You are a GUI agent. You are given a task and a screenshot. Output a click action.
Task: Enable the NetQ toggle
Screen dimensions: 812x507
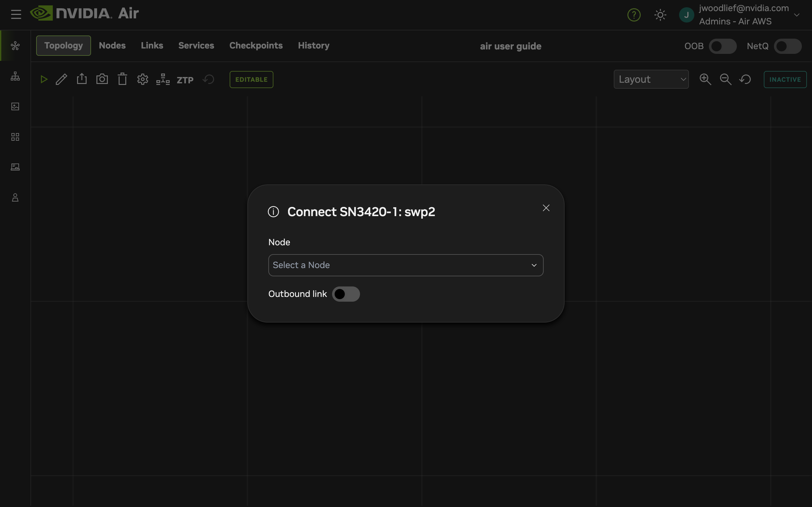coord(787,46)
